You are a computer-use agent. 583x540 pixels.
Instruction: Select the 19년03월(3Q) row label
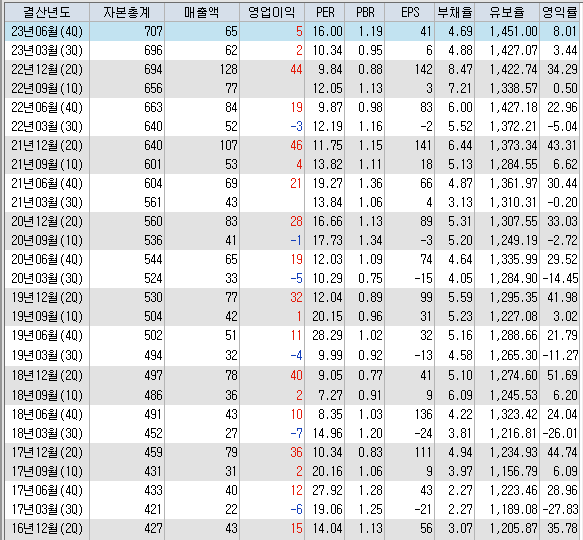(47, 355)
